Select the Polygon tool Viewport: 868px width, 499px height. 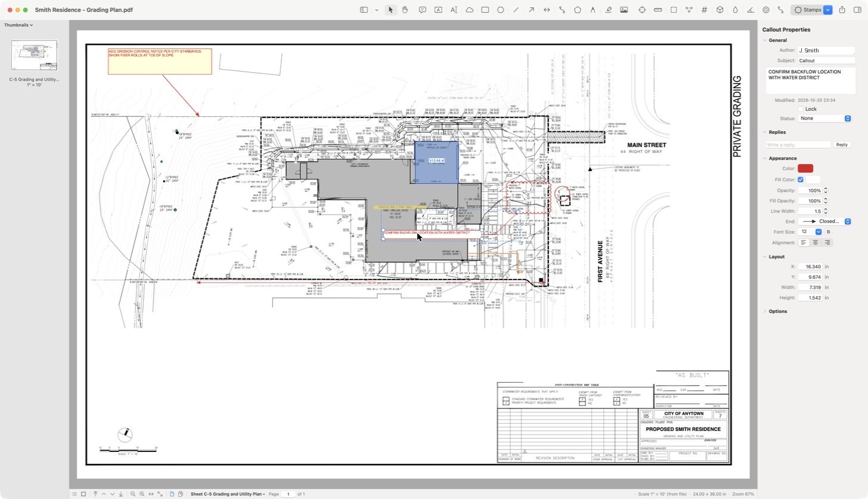578,10
